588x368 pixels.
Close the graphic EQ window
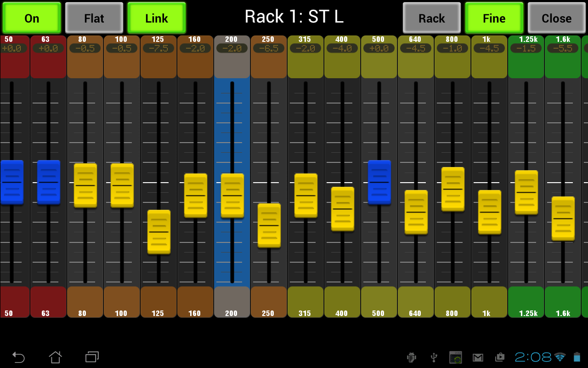click(557, 18)
